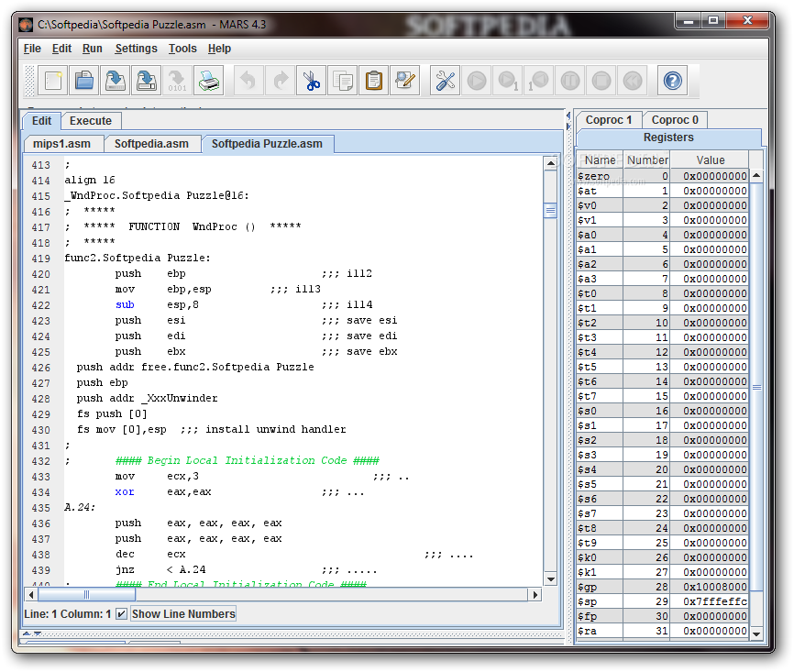
Task: Open the Softpedia.asm file tab
Action: [151, 144]
